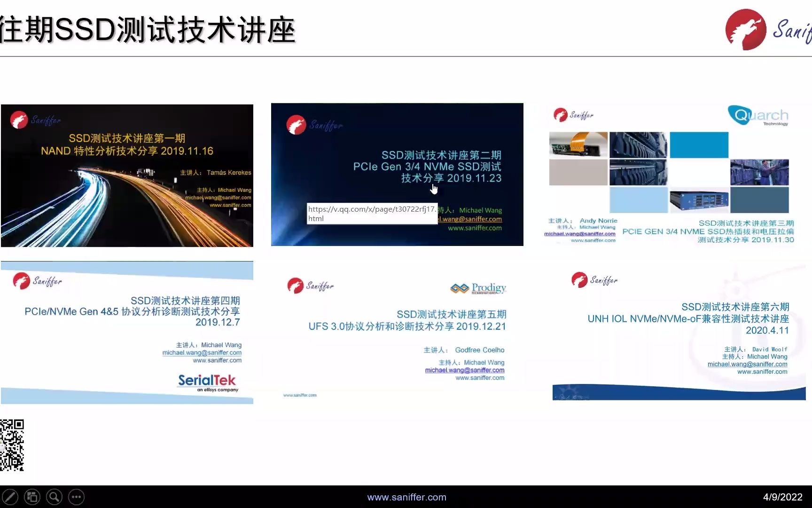
Task: Activate the zoom magnifier icon
Action: [x=54, y=497]
